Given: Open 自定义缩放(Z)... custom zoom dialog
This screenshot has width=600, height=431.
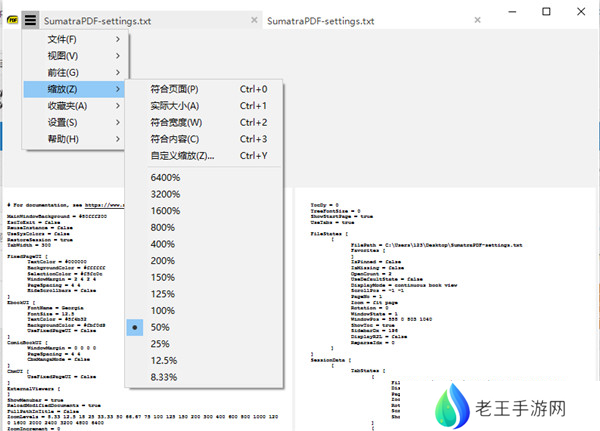Looking at the screenshot, I should click(x=182, y=156).
